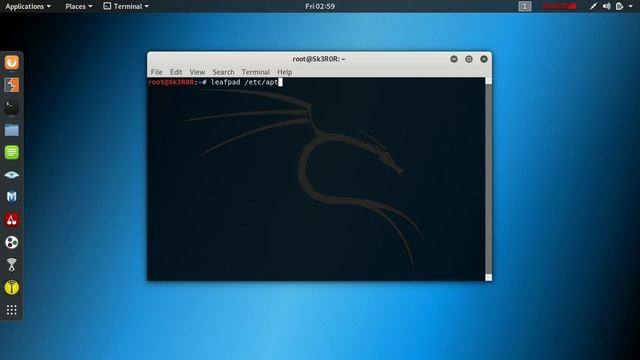Open the volume speaker icon
640x360 pixels.
click(607, 6)
